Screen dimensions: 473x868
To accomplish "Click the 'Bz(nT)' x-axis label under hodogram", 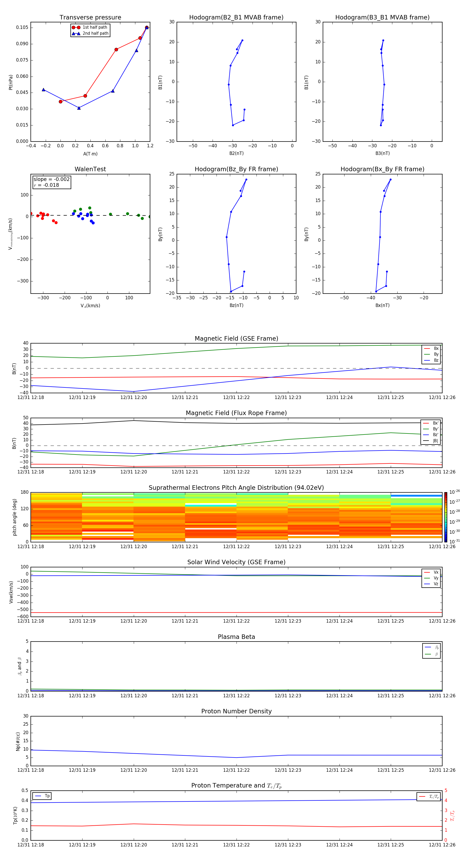I will pos(236,305).
